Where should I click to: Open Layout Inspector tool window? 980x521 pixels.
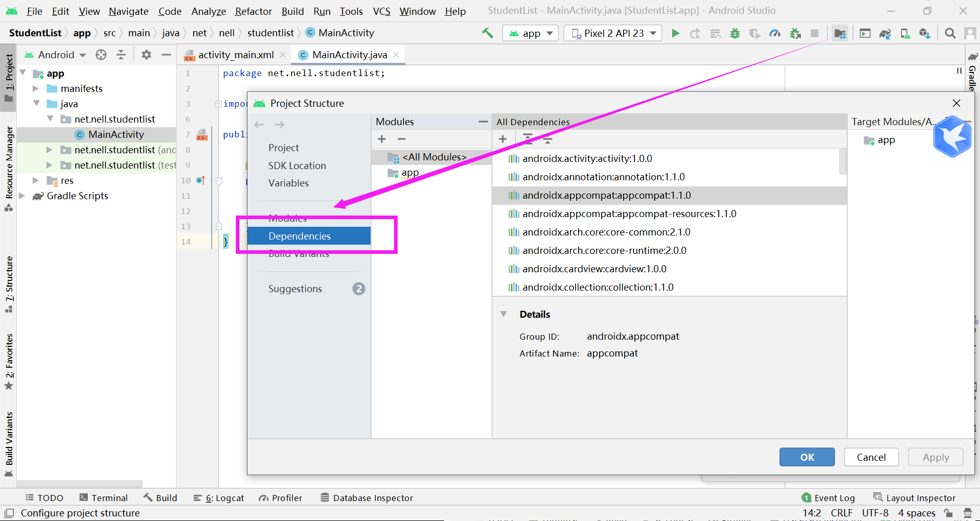pyautogui.click(x=914, y=498)
